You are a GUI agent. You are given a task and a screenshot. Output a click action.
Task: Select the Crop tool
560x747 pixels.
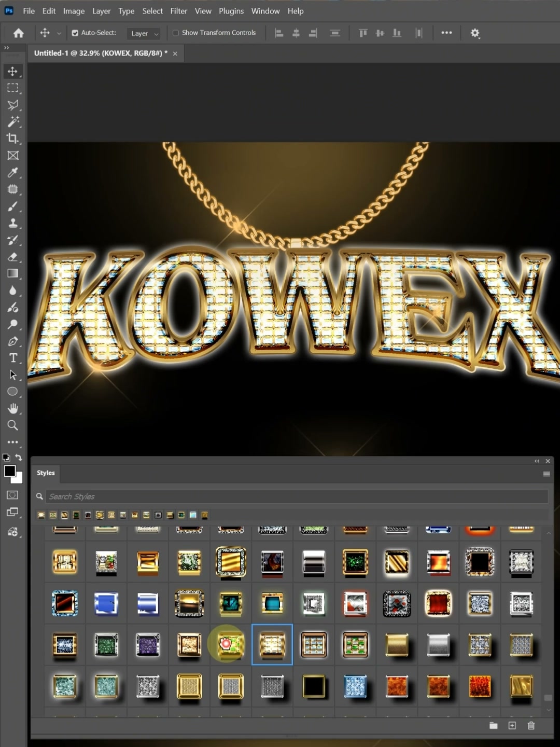click(x=13, y=139)
